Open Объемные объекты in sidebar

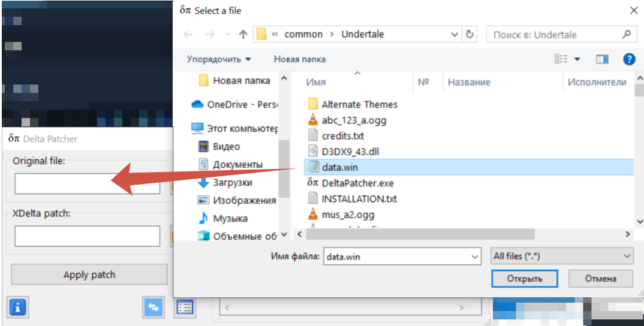coord(245,236)
